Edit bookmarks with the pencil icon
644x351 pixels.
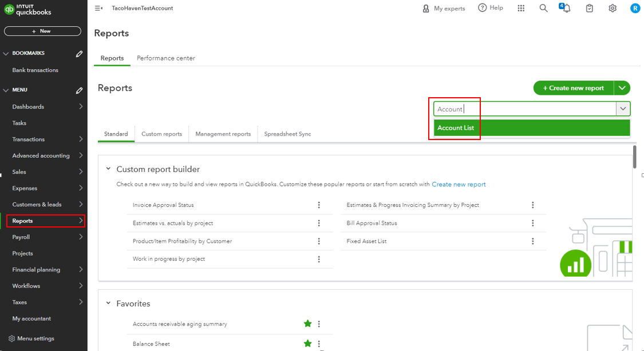point(79,54)
